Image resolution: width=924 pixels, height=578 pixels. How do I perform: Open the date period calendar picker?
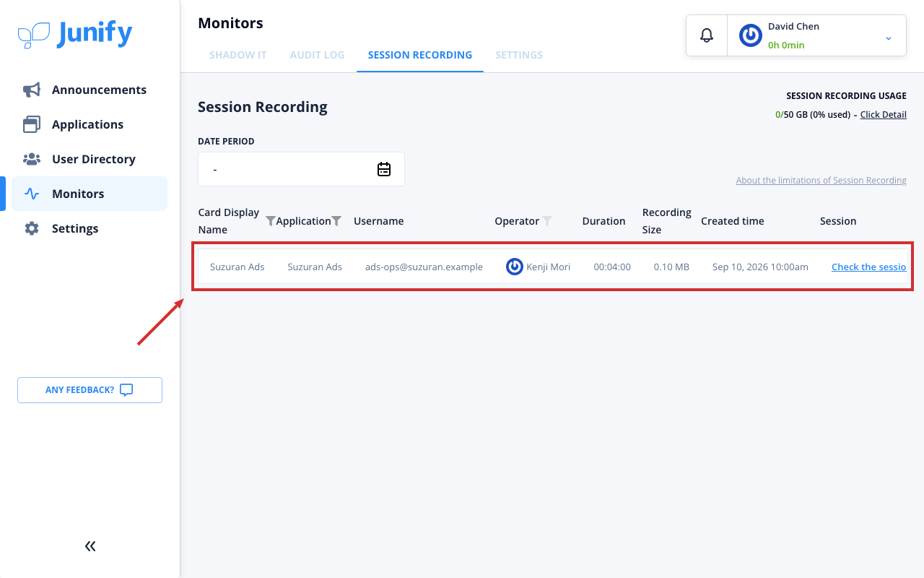384,169
